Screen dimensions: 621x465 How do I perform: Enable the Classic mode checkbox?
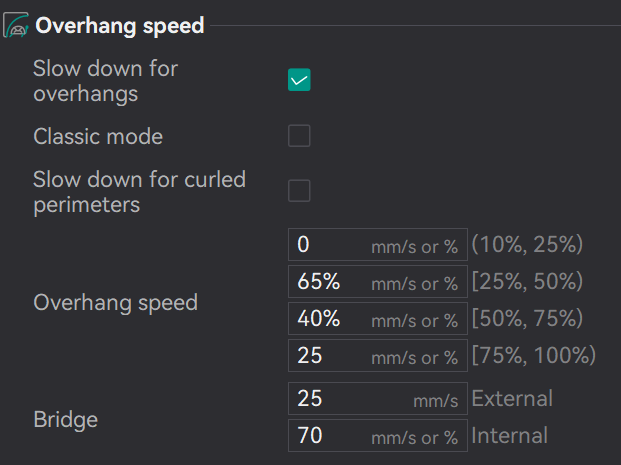299,136
